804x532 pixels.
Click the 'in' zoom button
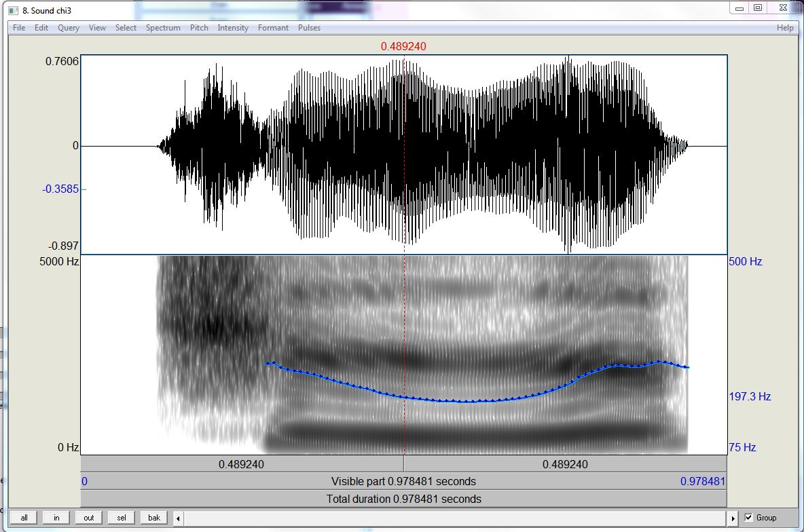point(56,518)
